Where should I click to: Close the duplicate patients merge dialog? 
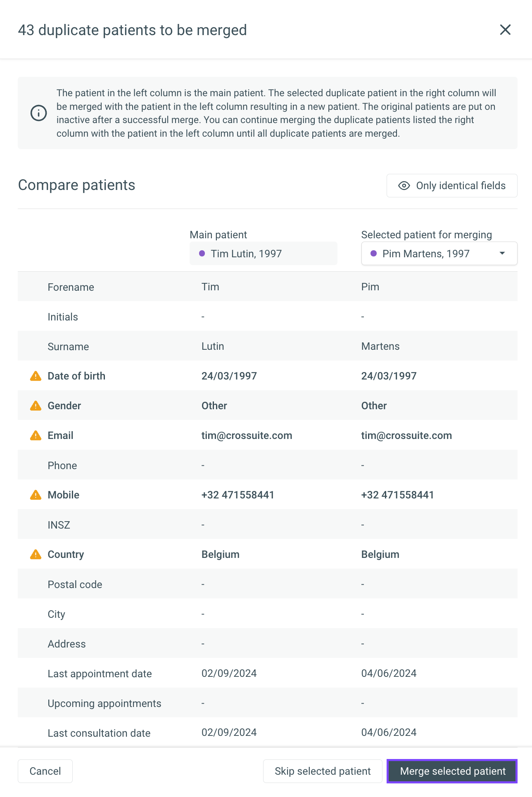[505, 30]
